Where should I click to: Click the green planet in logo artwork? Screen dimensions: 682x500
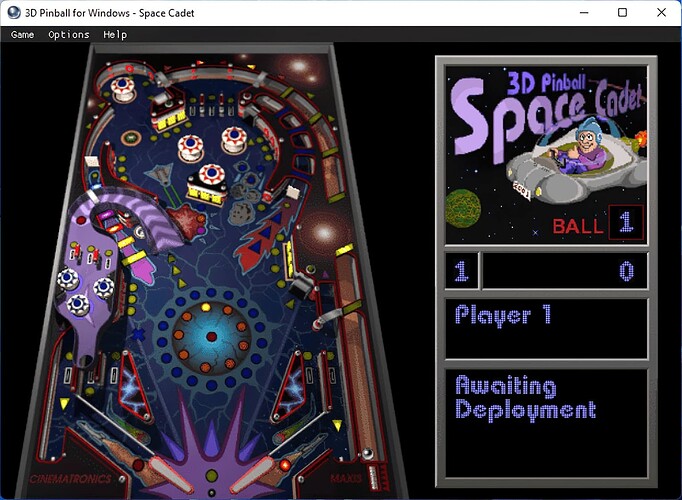click(463, 208)
